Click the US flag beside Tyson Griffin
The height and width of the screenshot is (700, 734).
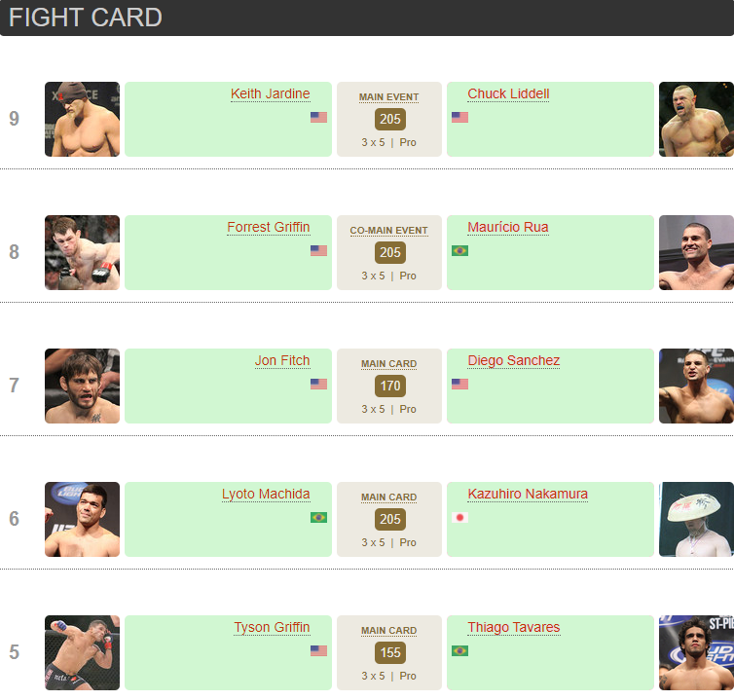(x=318, y=650)
